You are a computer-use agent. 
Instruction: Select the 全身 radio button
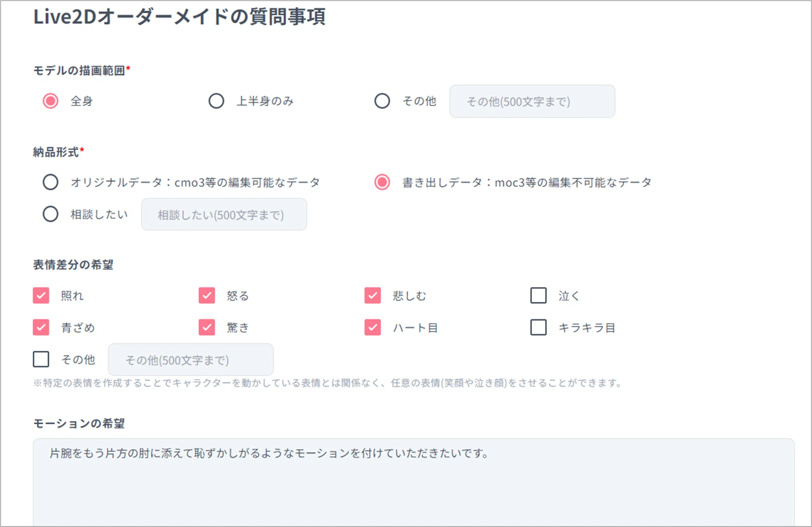point(50,101)
